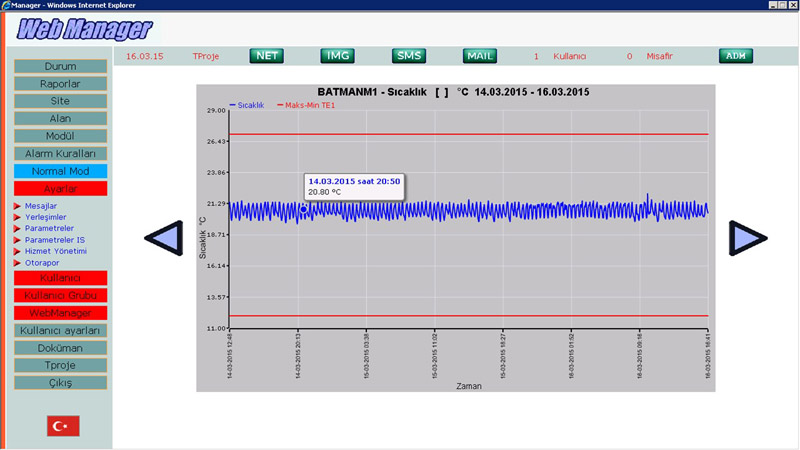
Task: Click the upper red max limit line
Action: tap(468, 134)
